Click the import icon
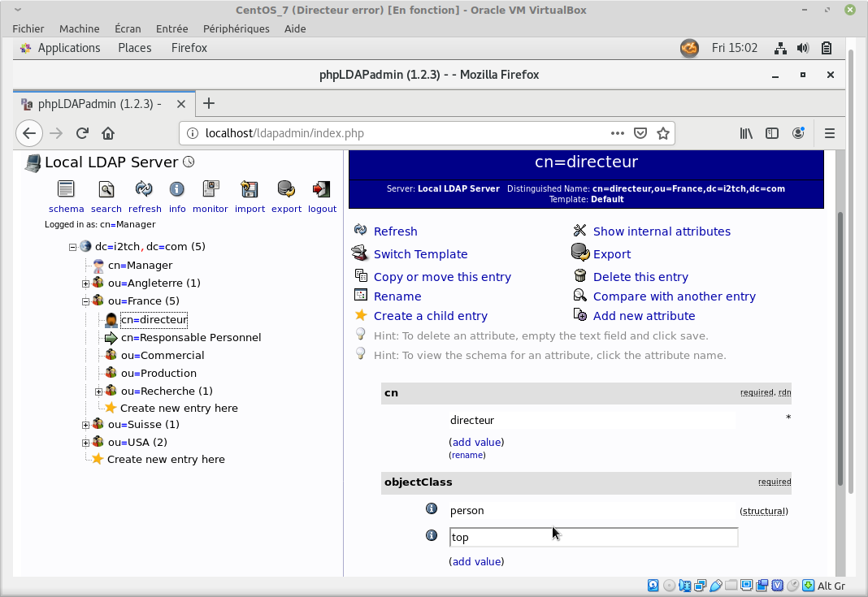Viewport: 868px width, 597px height. point(250,190)
